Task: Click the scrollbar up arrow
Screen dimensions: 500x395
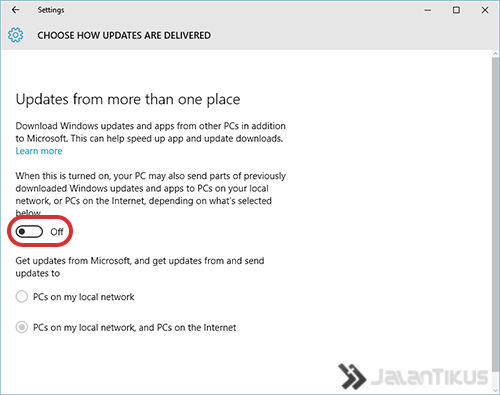Action: [x=495, y=54]
